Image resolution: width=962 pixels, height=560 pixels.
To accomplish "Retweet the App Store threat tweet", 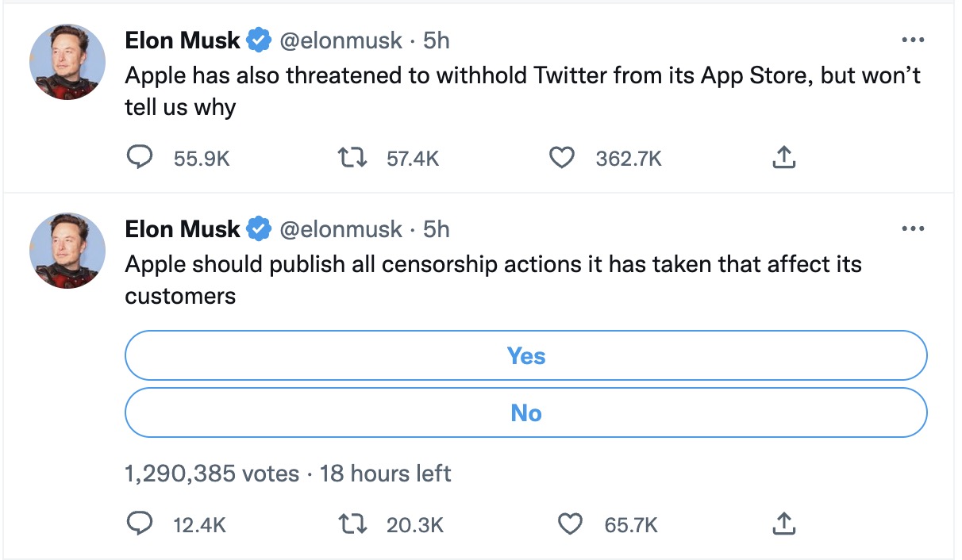I will (352, 159).
